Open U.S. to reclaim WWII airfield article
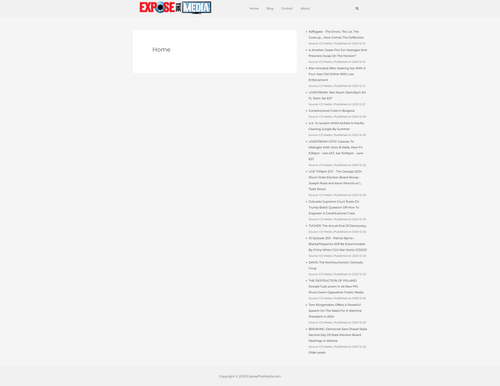Viewport: 500px width, 386px height. (336, 126)
